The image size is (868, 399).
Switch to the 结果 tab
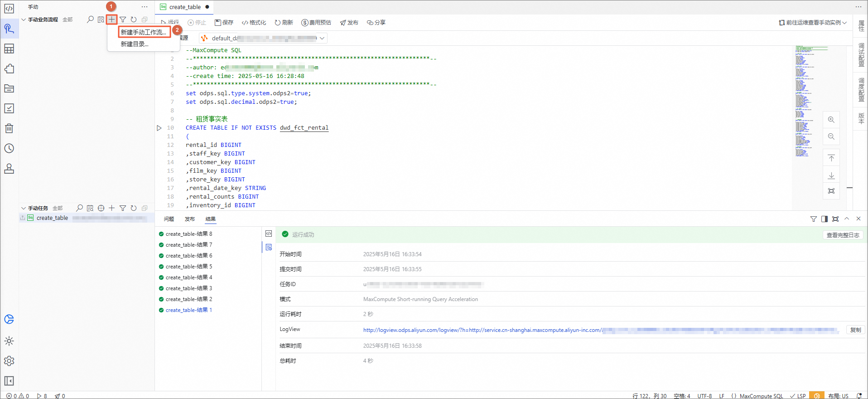click(211, 219)
